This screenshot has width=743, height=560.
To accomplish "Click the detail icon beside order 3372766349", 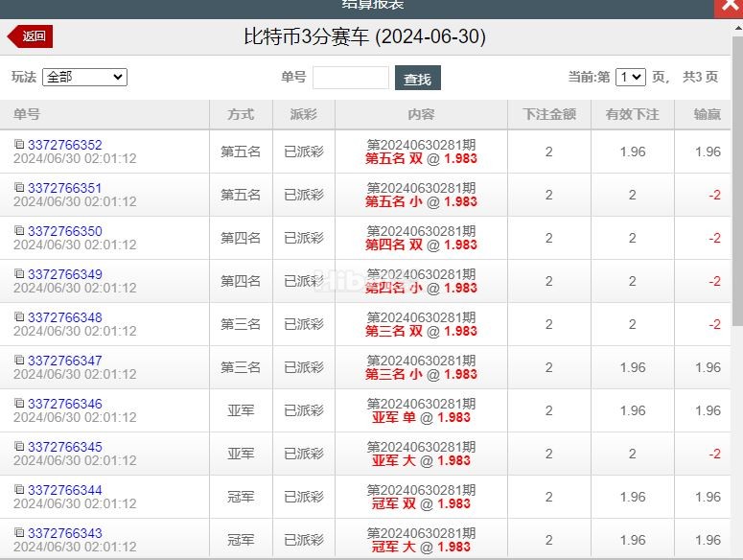I will pos(19,273).
